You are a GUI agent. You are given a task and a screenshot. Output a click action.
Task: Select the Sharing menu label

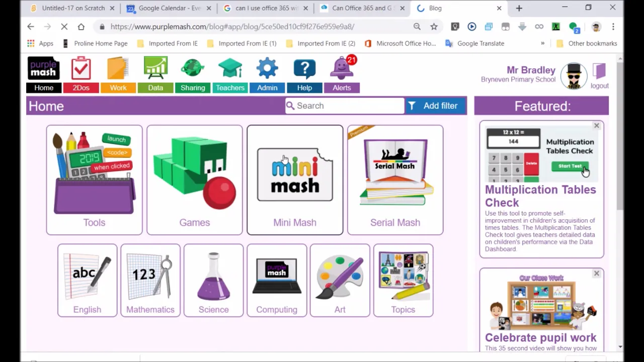193,87
